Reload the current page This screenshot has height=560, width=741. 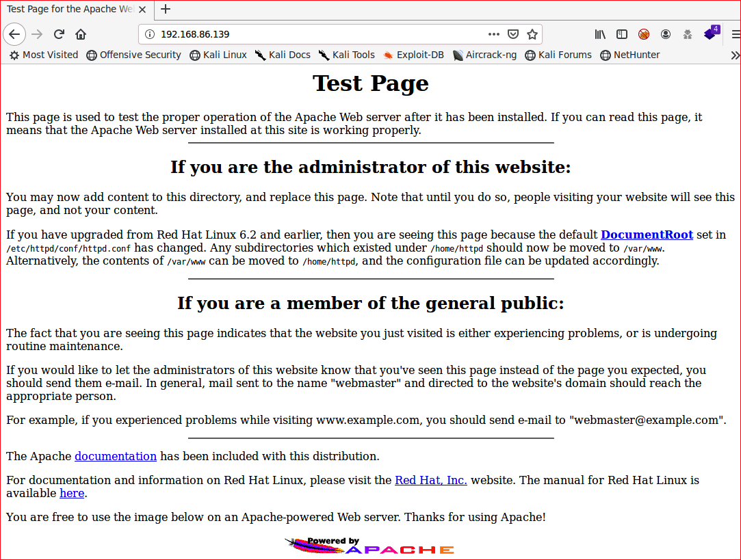tap(59, 34)
